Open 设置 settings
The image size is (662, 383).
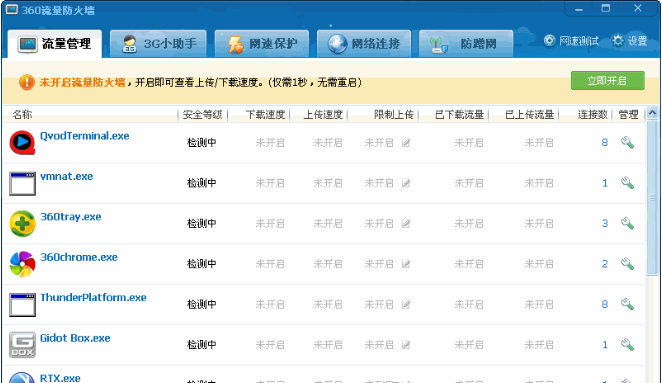[x=629, y=41]
